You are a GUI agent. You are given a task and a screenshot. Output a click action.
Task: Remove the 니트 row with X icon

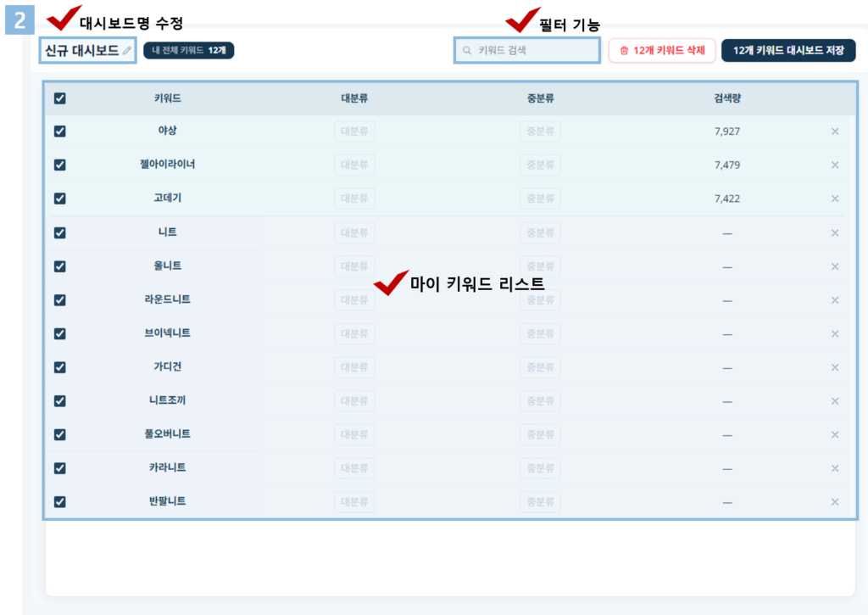(834, 232)
